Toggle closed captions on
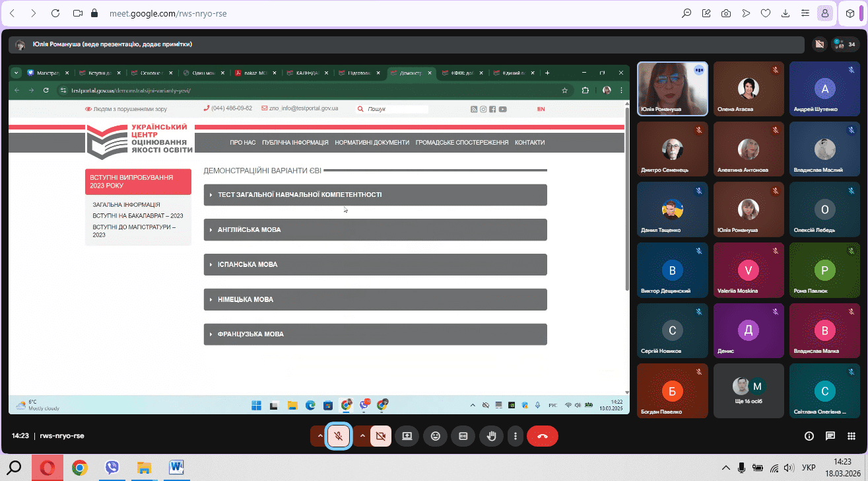 coord(463,436)
